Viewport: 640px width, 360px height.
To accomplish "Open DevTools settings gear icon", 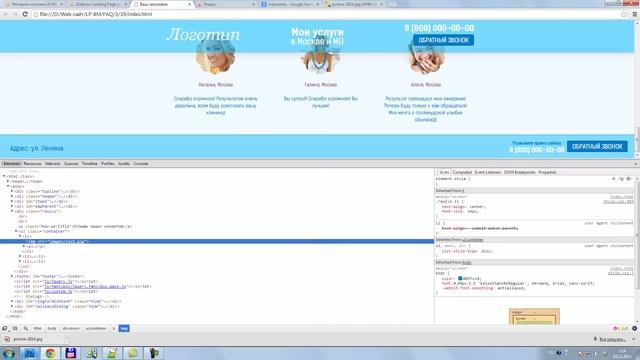I will click(x=634, y=329).
